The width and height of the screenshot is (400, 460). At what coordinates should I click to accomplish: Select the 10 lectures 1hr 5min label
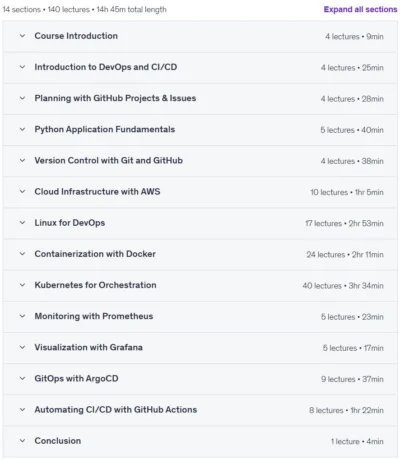point(347,192)
